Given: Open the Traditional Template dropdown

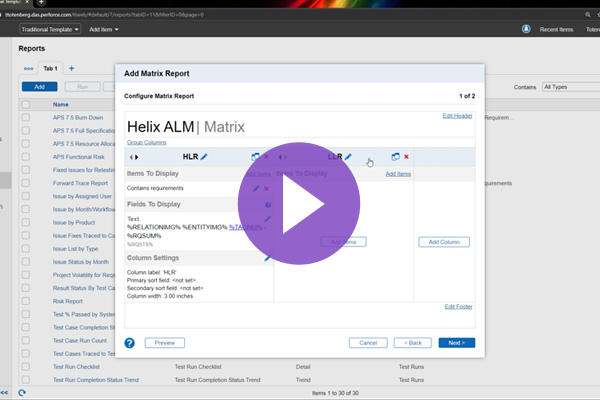Looking at the screenshot, I should 50,29.
